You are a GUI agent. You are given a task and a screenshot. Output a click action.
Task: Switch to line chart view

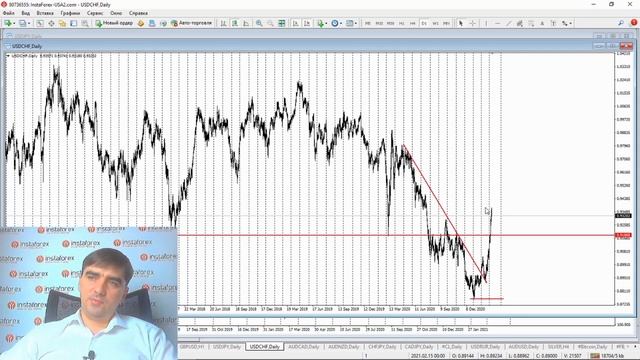click(x=246, y=23)
